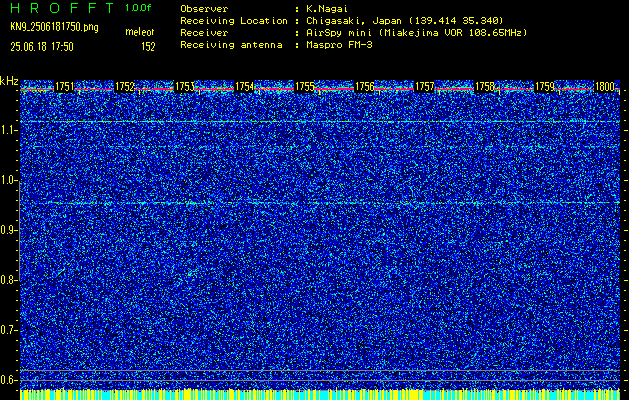Click the 1759 time marker
The image size is (629, 400).
point(545,87)
